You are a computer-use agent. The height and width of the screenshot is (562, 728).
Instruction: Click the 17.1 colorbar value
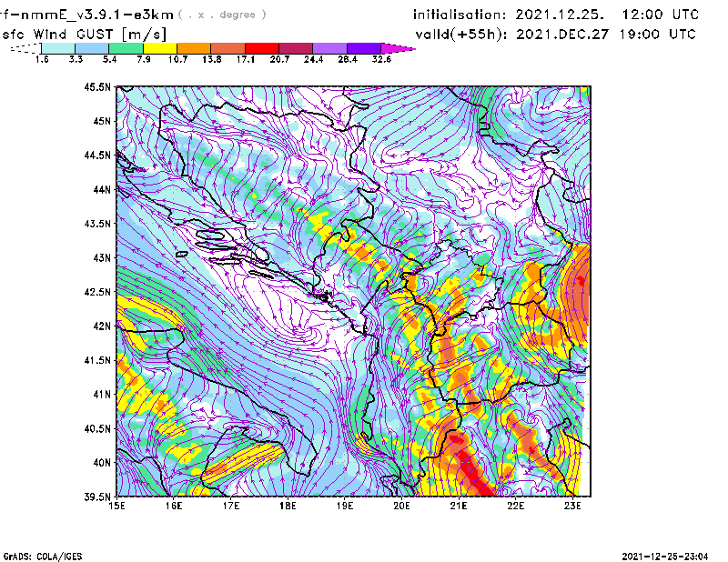click(x=246, y=59)
